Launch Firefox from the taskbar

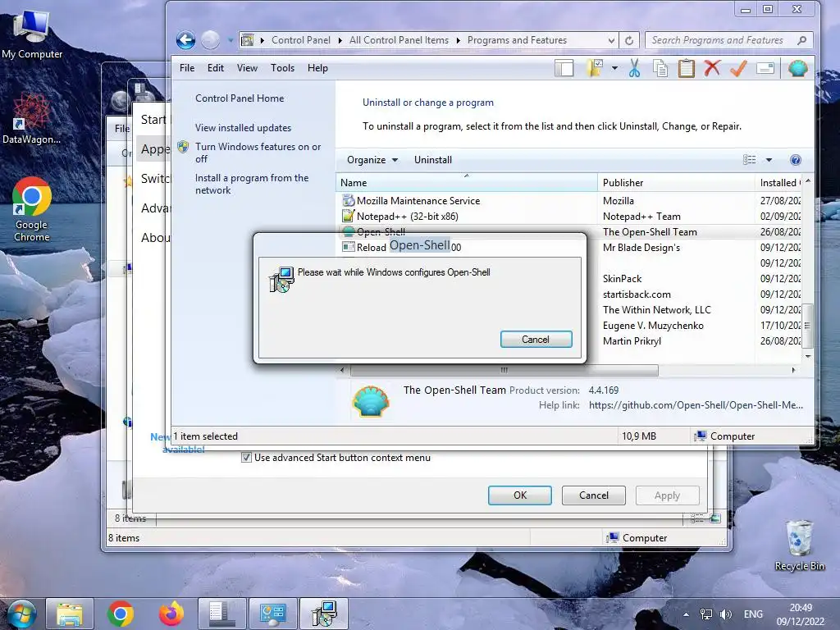coord(171,614)
